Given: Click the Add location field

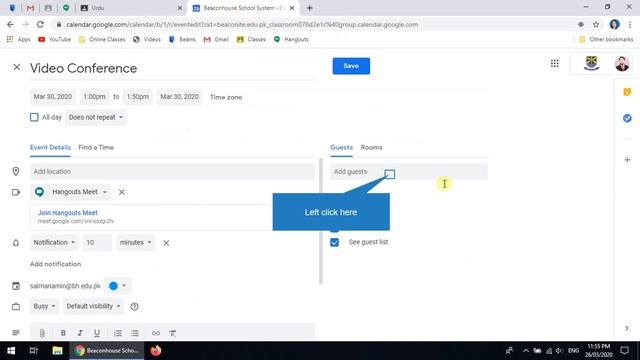Looking at the screenshot, I should pyautogui.click(x=172, y=171).
